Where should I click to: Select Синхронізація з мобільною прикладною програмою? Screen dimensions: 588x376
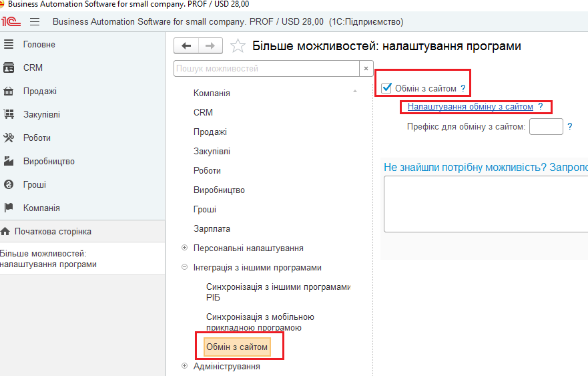pyautogui.click(x=260, y=323)
